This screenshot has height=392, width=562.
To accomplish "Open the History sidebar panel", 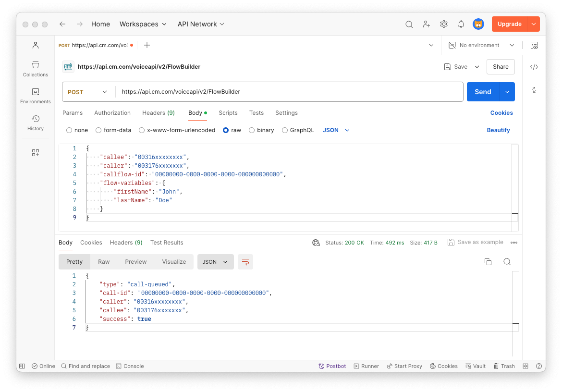I will (x=36, y=122).
